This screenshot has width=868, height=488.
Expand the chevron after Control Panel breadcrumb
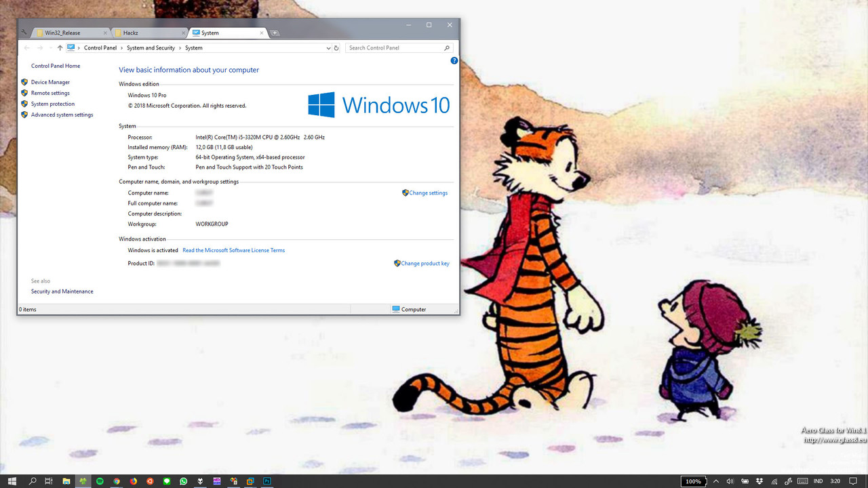[x=122, y=48]
